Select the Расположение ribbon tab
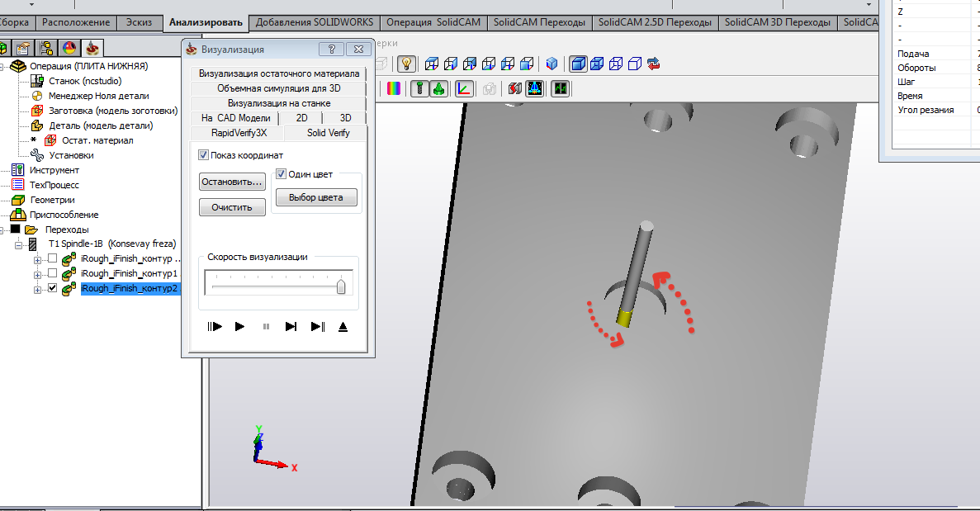 point(76,21)
